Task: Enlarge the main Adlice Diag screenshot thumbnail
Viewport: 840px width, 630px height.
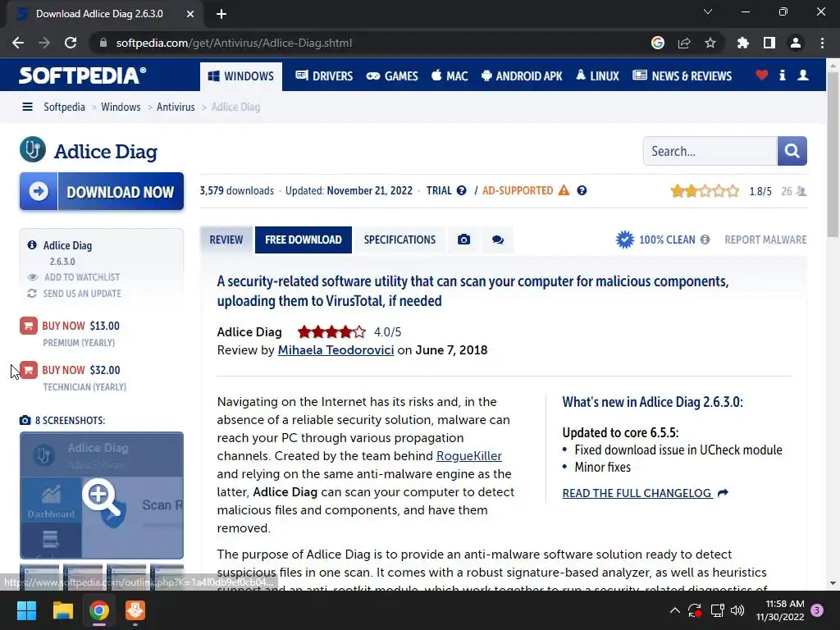Action: coord(102,495)
